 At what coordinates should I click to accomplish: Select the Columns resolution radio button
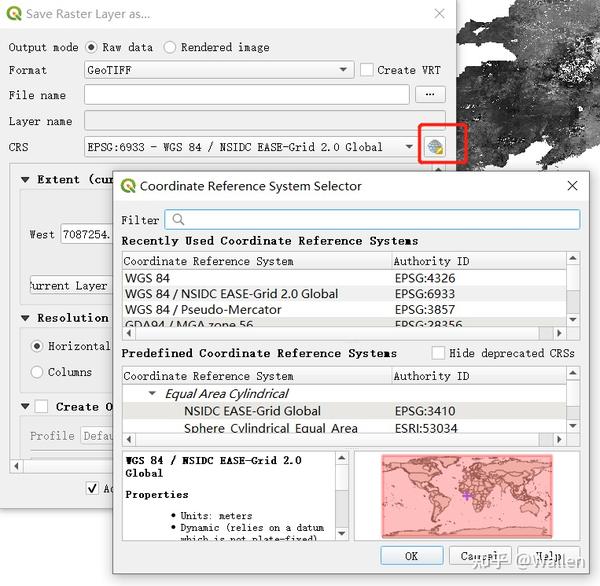pyautogui.click(x=37, y=372)
